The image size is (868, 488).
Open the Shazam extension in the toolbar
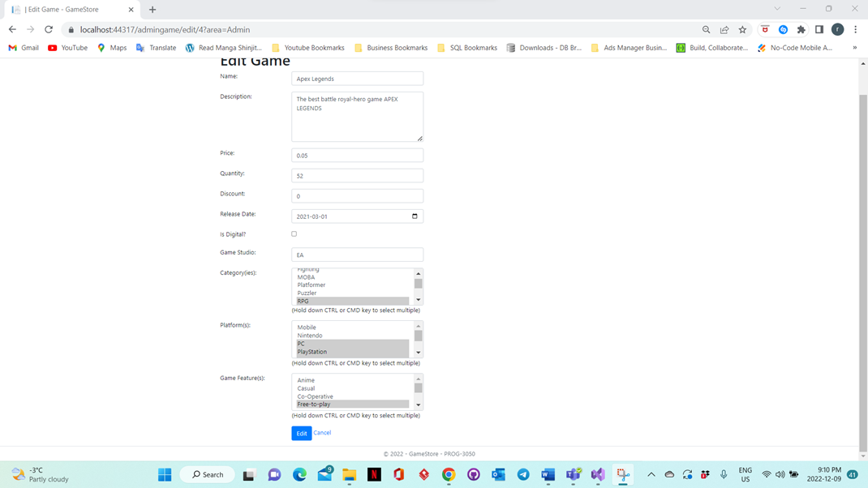pos(781,29)
